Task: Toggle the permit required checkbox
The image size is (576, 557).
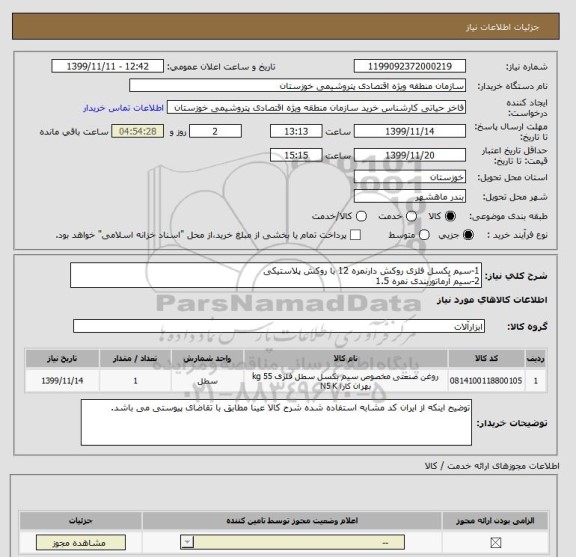Action: (x=496, y=542)
